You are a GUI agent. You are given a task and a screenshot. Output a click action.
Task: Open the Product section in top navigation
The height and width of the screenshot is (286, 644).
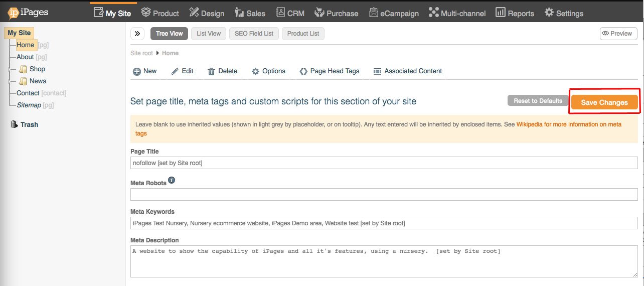[x=160, y=13]
